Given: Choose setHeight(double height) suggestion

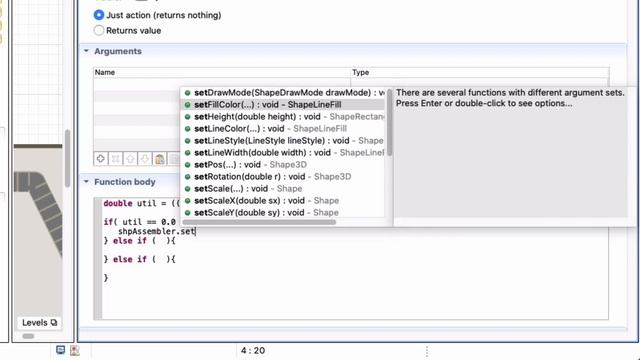Looking at the screenshot, I should [x=283, y=117].
